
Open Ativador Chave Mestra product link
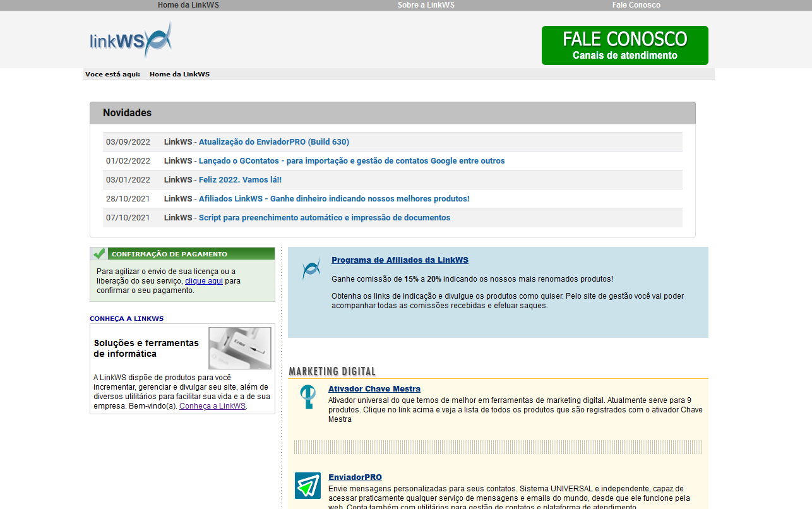(x=374, y=389)
